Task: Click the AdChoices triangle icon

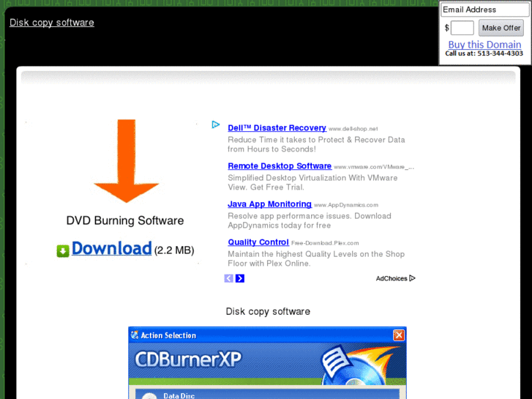Action: (x=412, y=278)
